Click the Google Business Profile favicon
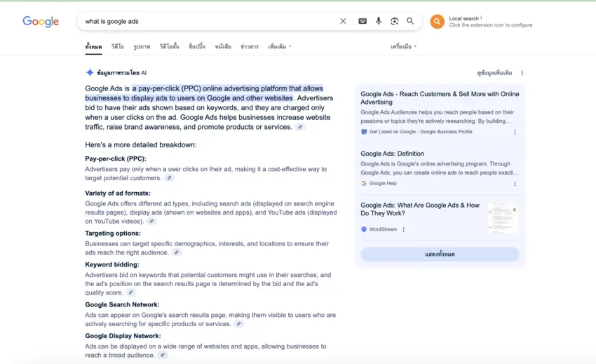 pyautogui.click(x=364, y=132)
